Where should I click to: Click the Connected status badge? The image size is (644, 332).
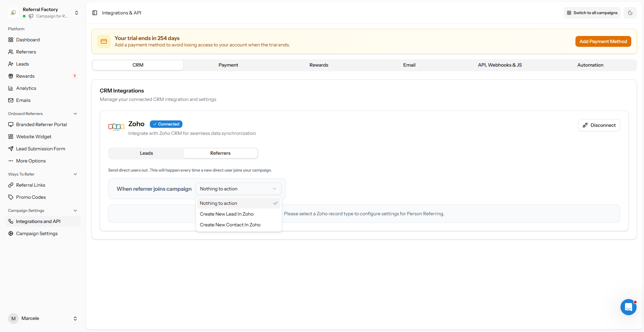click(x=166, y=124)
